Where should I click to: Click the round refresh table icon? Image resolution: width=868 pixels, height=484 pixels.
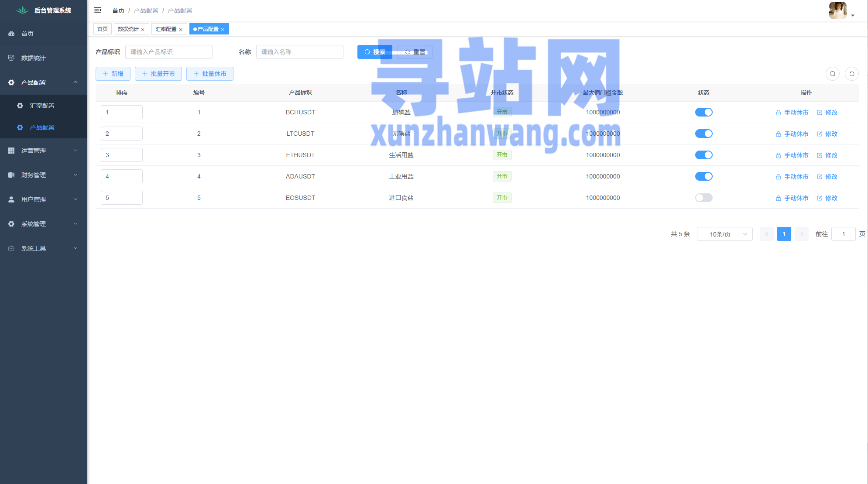pos(851,74)
